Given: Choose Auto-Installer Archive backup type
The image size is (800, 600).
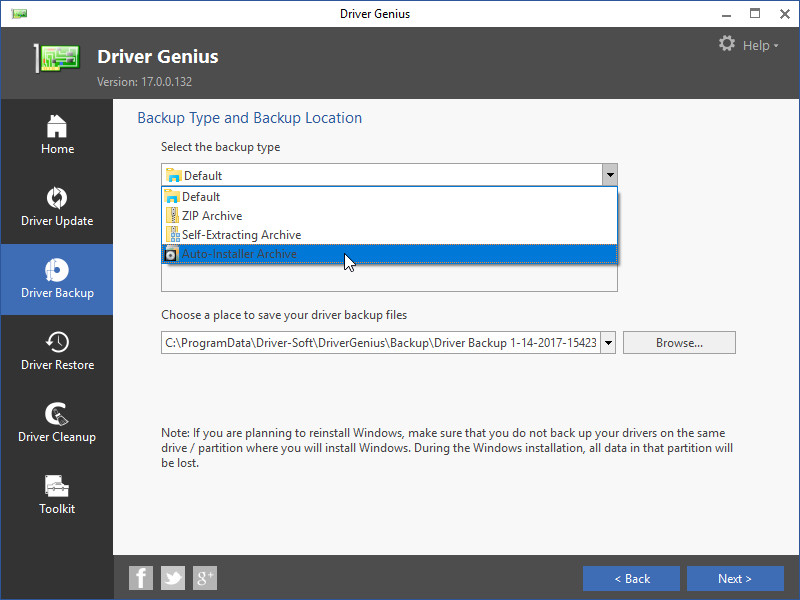Looking at the screenshot, I should point(389,254).
